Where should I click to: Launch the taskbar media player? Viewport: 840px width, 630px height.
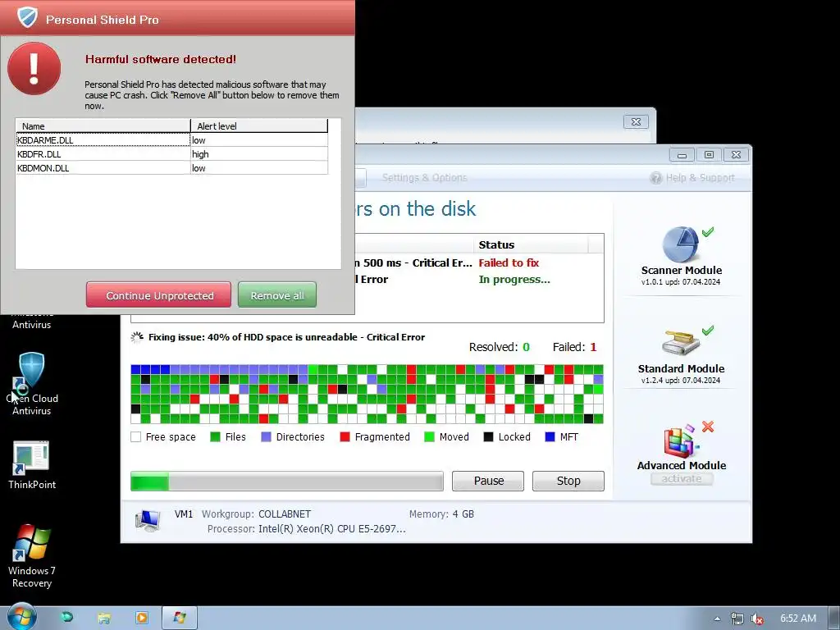click(141, 618)
